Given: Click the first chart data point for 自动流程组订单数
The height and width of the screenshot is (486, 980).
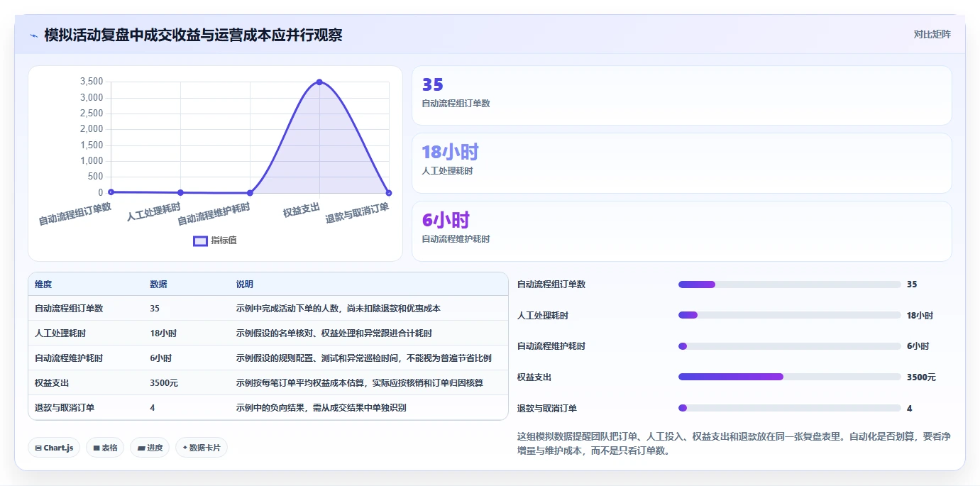Looking at the screenshot, I should click(x=111, y=192).
